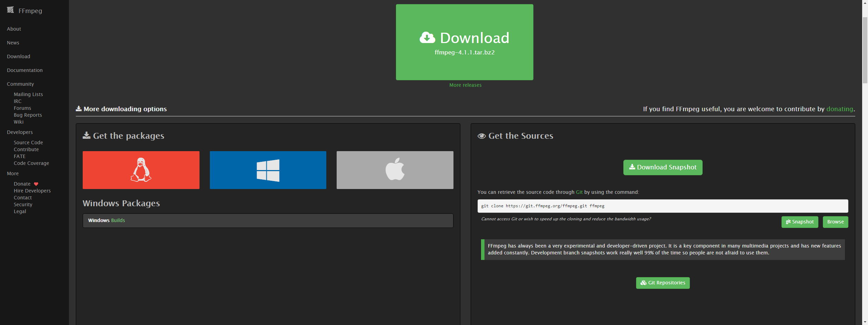Open the Wiki link
This screenshot has height=325, width=868.
tap(19, 122)
